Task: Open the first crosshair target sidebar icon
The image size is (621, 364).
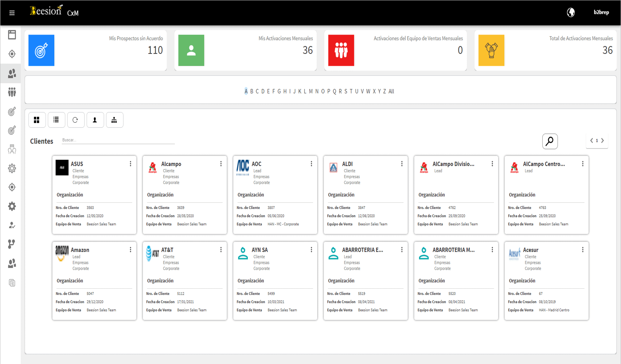Action: [12, 54]
